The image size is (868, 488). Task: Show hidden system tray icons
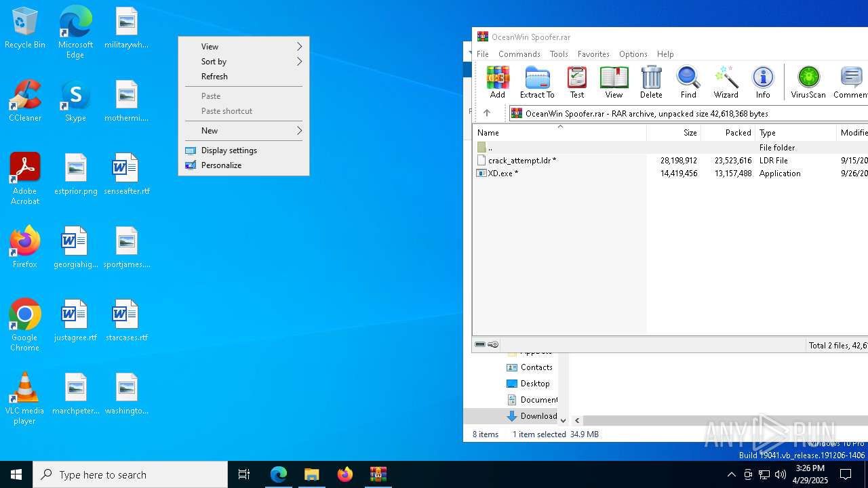(731, 474)
